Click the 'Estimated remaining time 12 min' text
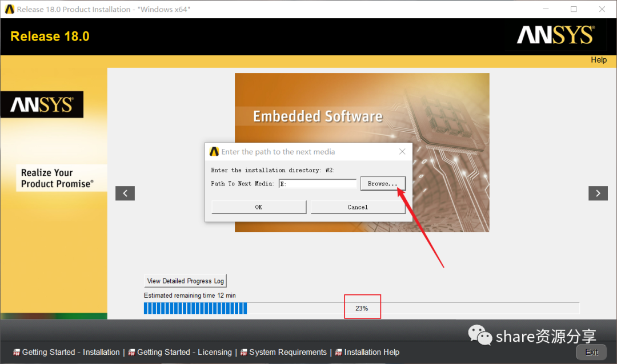This screenshot has height=364, width=617. point(190,295)
